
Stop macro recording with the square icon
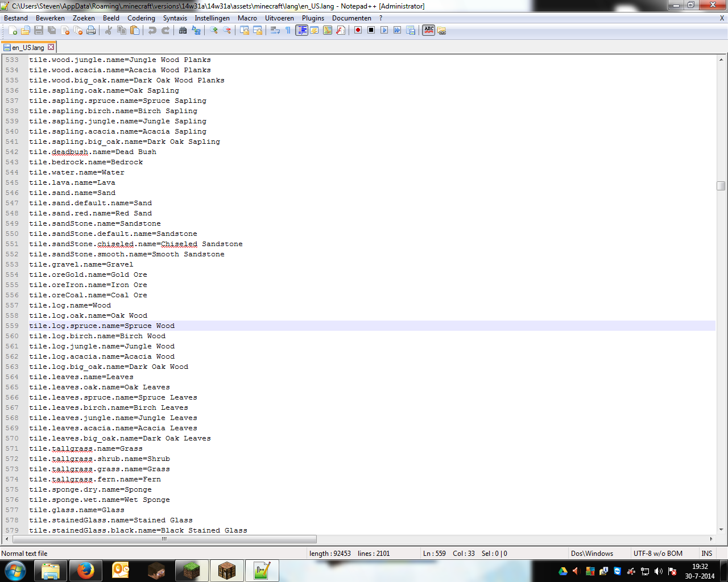[371, 30]
